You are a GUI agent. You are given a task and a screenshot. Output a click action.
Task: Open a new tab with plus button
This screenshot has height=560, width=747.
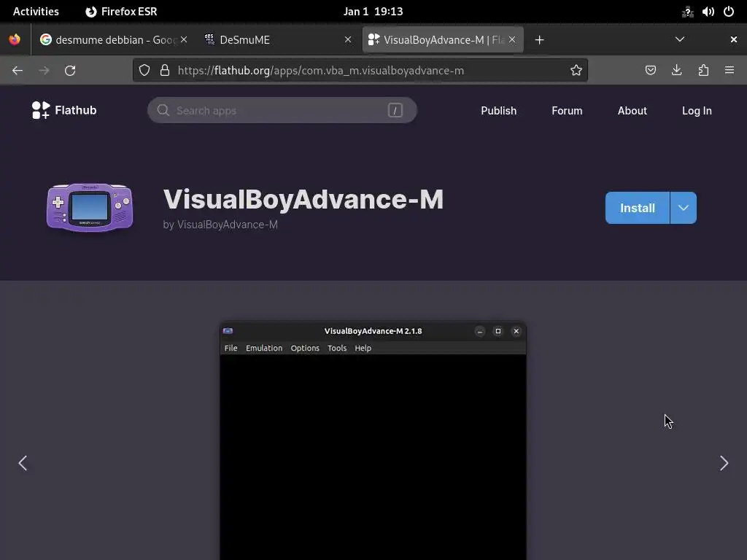[x=539, y=40]
